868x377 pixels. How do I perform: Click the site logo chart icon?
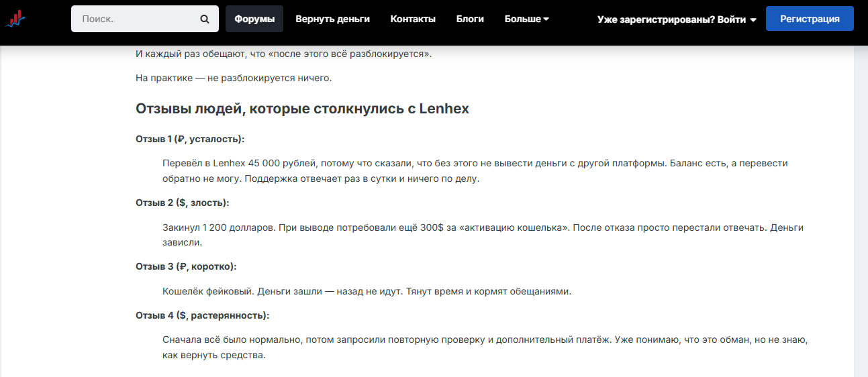pyautogui.click(x=15, y=19)
